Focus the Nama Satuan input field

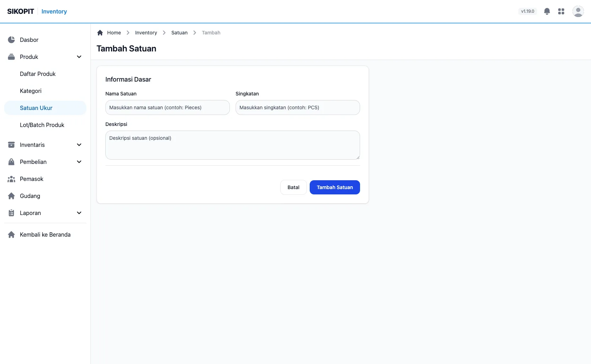(x=167, y=107)
